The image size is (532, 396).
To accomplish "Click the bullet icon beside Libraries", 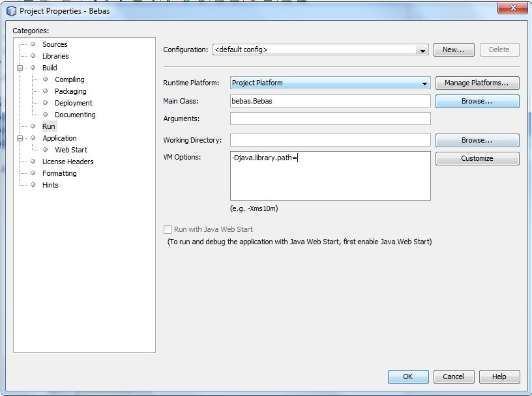I will 33,56.
